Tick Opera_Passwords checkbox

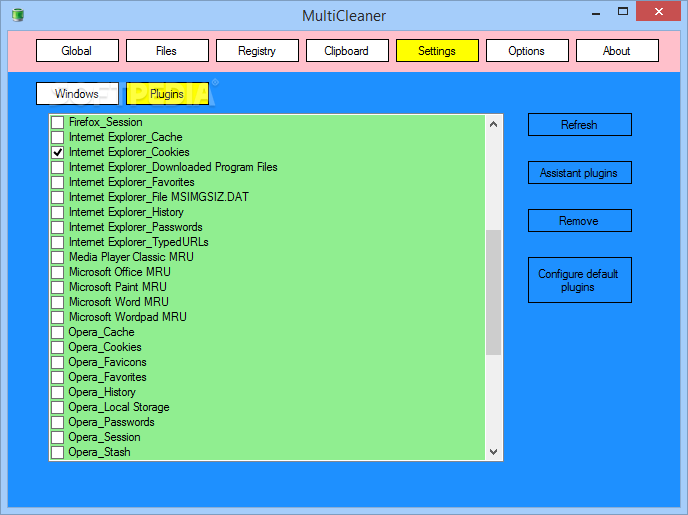57,422
